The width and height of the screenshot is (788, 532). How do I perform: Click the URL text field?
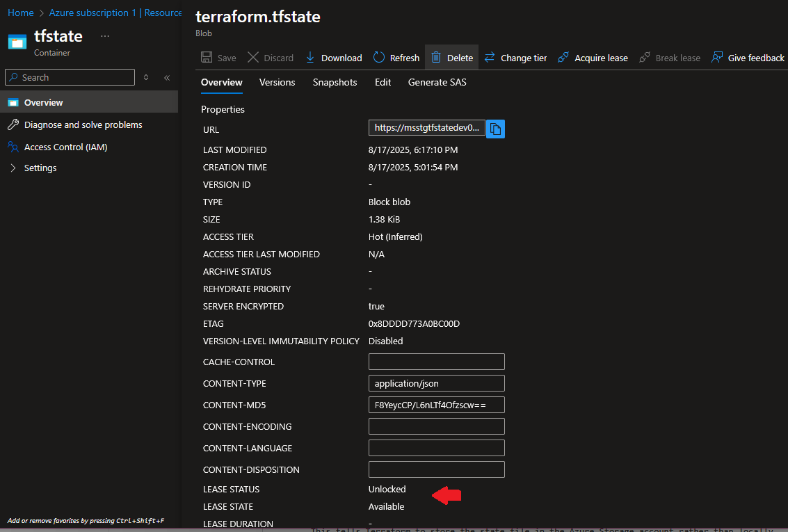tap(426, 127)
